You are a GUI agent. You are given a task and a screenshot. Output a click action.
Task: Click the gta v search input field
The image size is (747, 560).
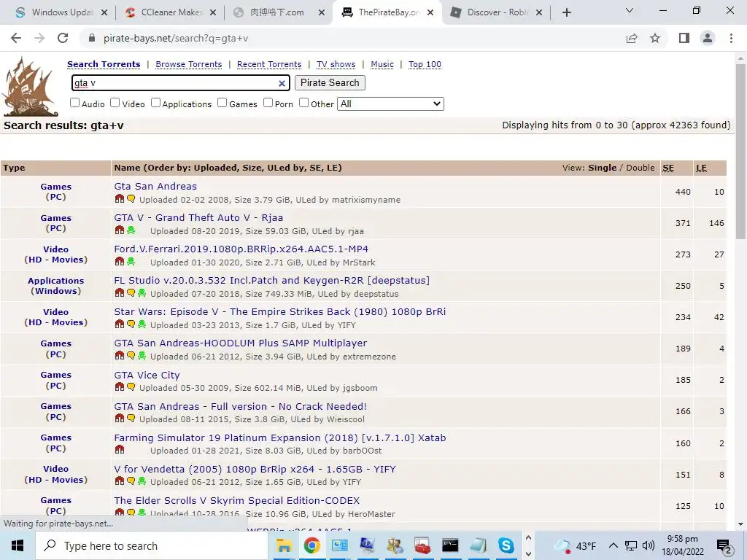[180, 83]
